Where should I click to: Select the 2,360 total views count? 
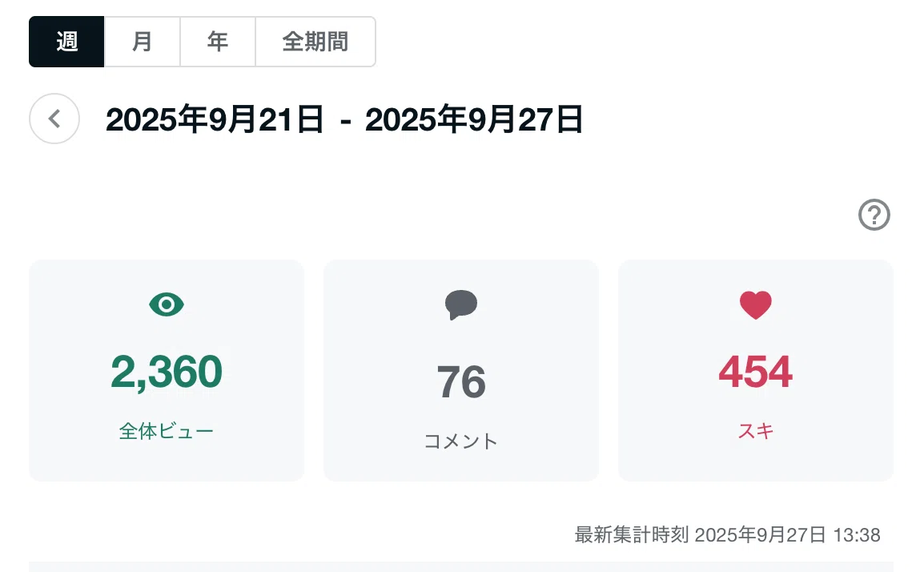pyautogui.click(x=167, y=372)
